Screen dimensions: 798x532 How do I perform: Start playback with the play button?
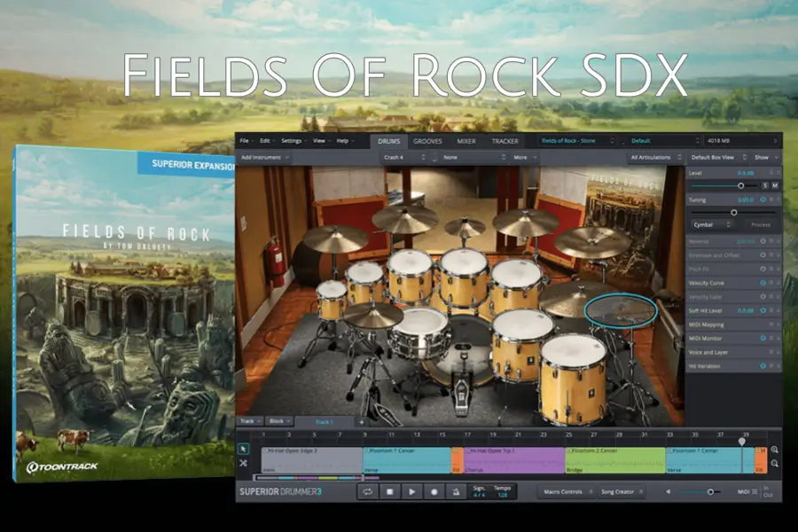coord(411,492)
